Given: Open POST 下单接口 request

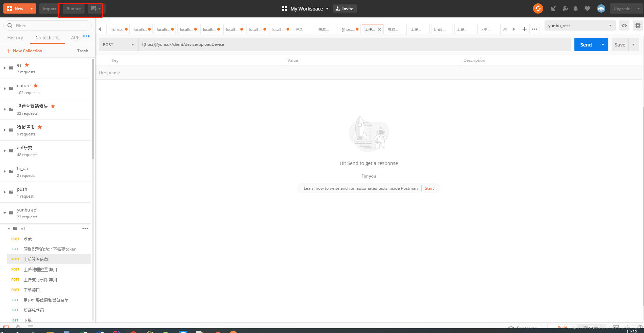Looking at the screenshot, I should (49, 290).
